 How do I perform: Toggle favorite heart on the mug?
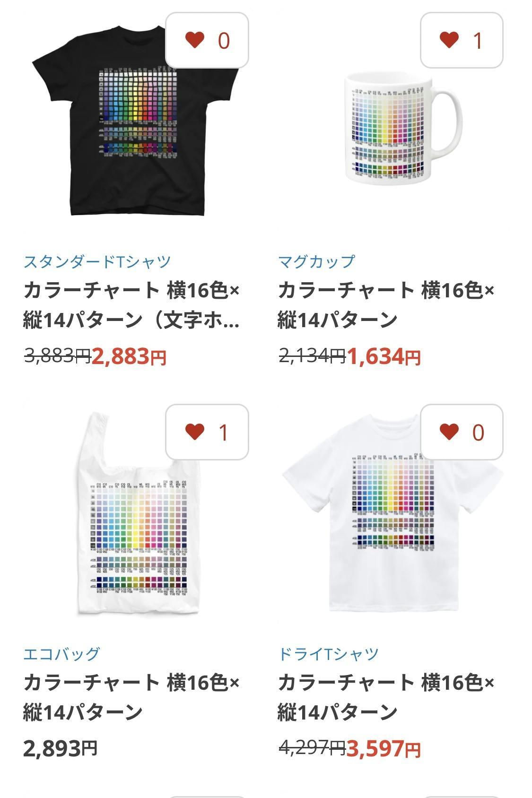coord(462,40)
